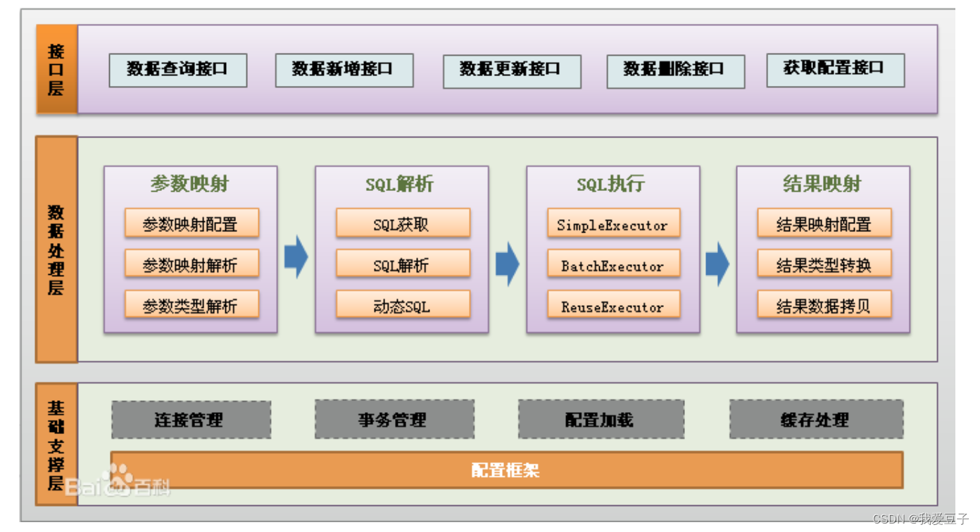Click the BatchExecutor box
This screenshot has width=980, height=532.
click(x=614, y=264)
